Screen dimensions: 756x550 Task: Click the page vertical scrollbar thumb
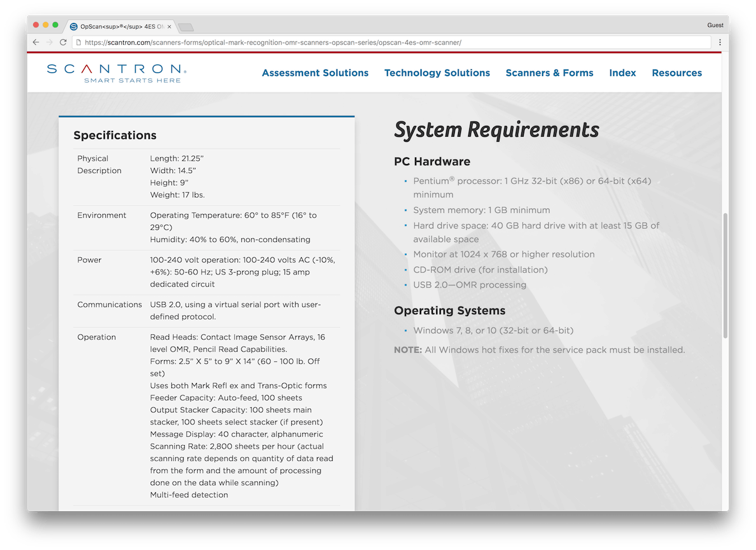pyautogui.click(x=725, y=275)
